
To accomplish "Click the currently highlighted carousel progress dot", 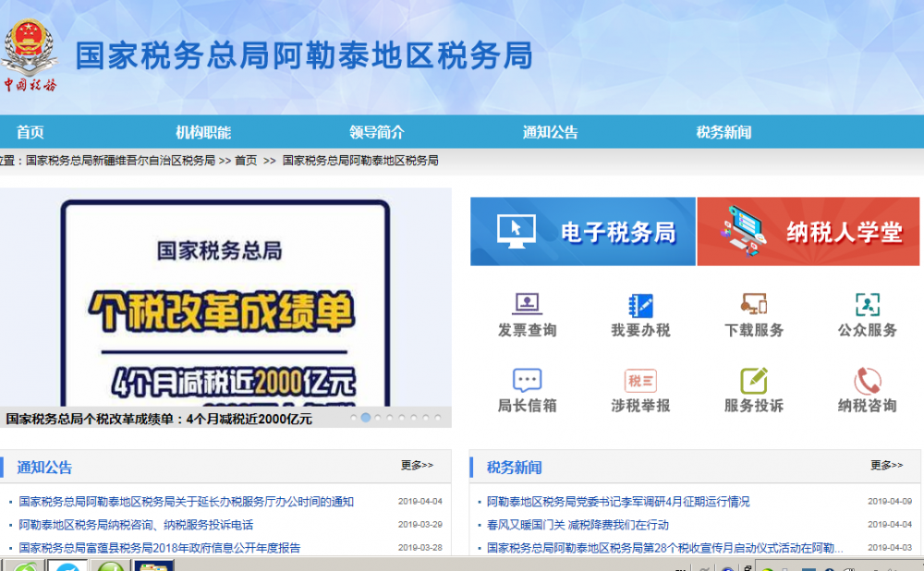I will [x=366, y=417].
